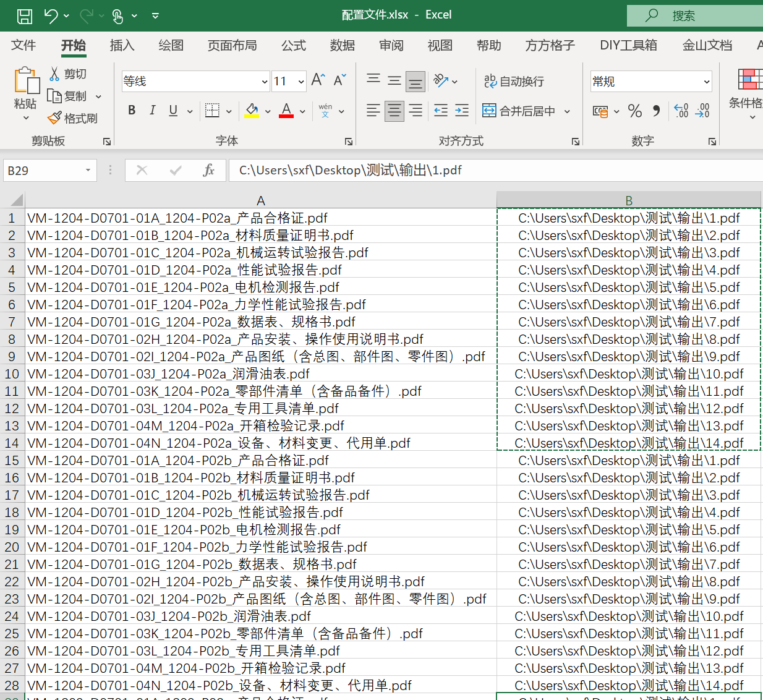
Task: Click the Percent Style icon
Action: pos(634,111)
